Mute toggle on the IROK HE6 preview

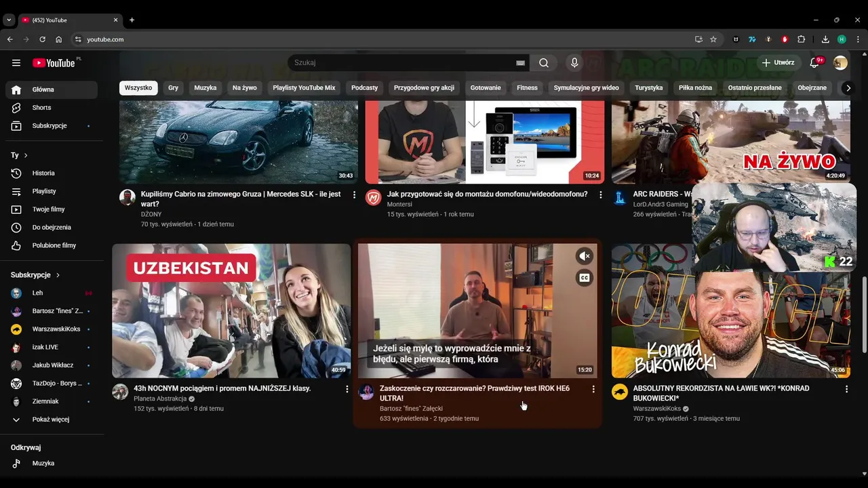click(x=585, y=256)
